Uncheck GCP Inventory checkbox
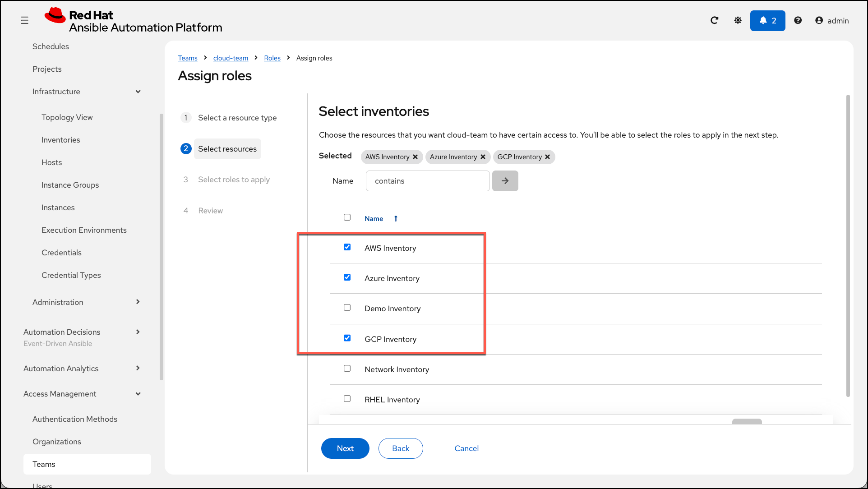868x489 pixels. pyautogui.click(x=347, y=338)
